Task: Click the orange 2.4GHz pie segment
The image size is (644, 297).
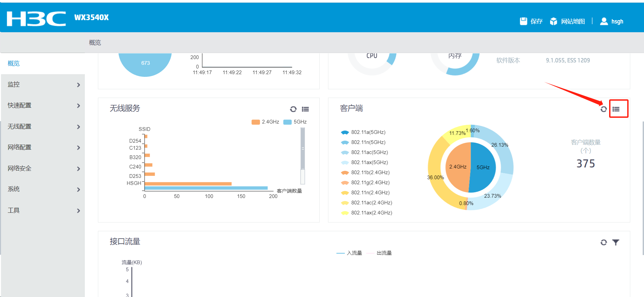Action: pyautogui.click(x=458, y=167)
